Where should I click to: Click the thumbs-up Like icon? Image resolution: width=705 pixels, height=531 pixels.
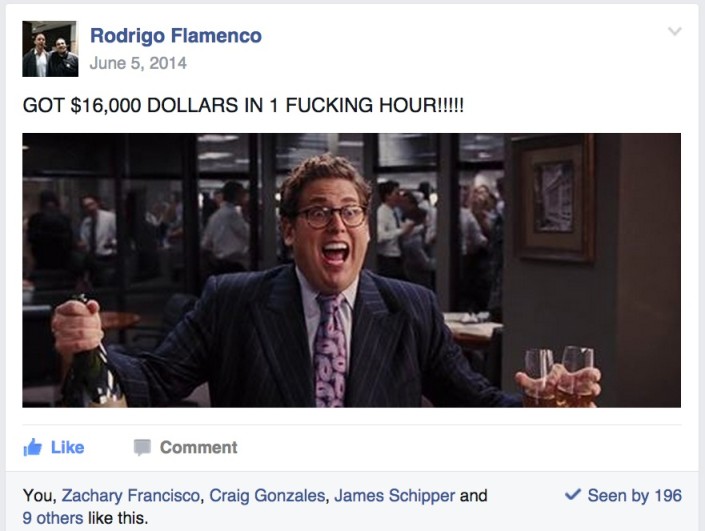click(x=32, y=447)
